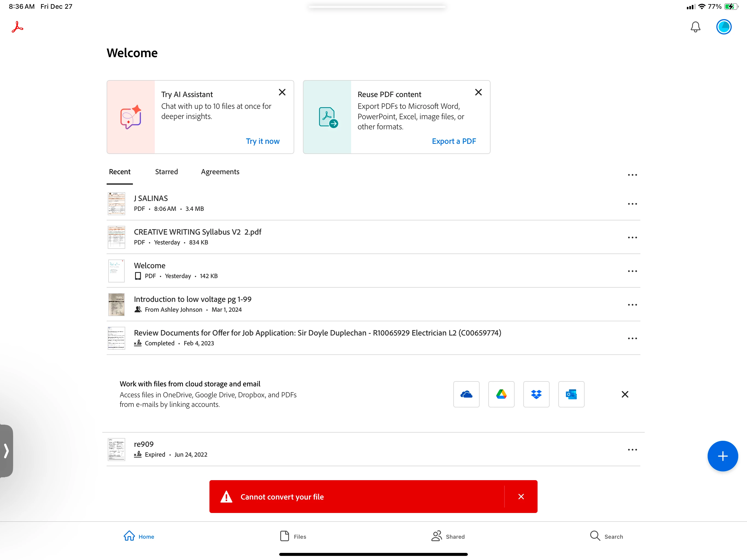747x560 pixels.
Task: Close the Try AI Assistant card
Action: click(x=282, y=92)
